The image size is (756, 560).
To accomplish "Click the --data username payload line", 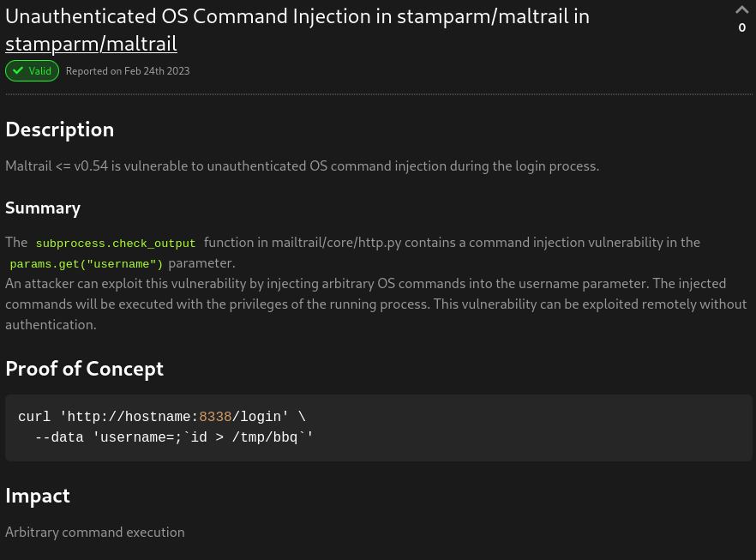I will pos(174,437).
